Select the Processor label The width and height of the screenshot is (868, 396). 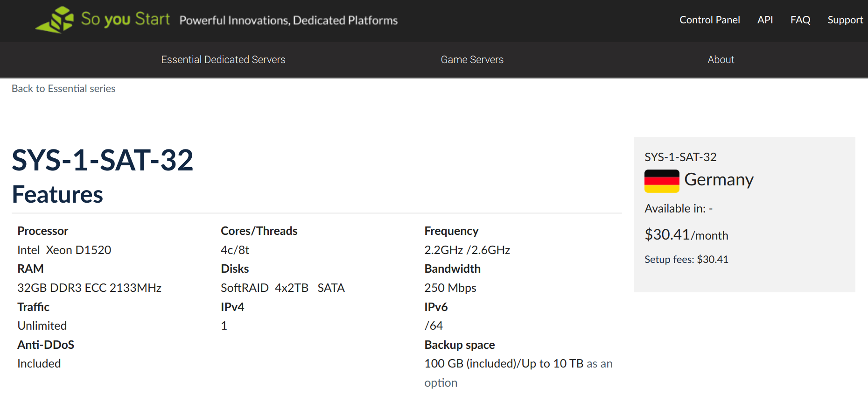pos(43,231)
